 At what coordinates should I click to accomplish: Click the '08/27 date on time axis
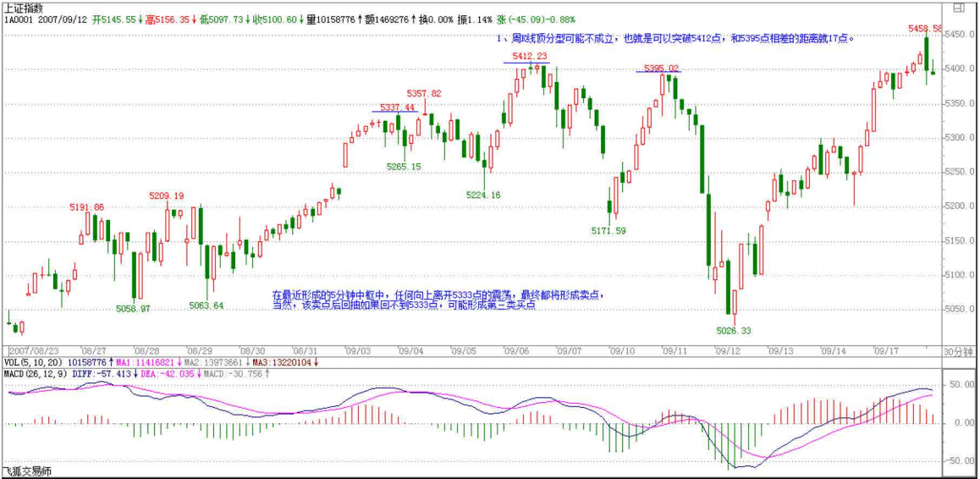coord(93,350)
